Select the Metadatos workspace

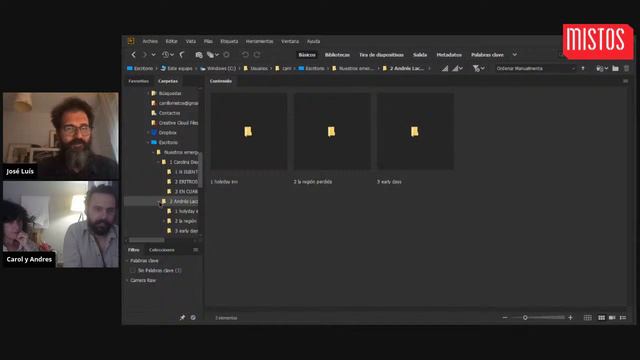coord(449,55)
